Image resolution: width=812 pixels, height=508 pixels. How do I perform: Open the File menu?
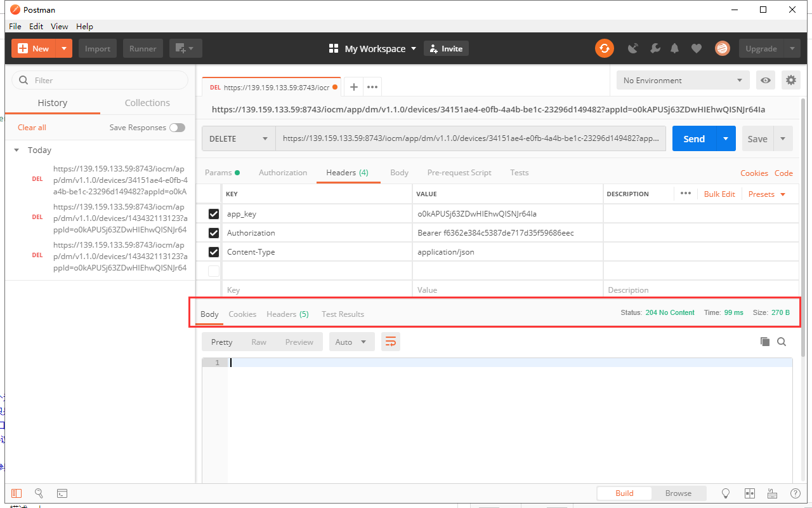coord(15,26)
